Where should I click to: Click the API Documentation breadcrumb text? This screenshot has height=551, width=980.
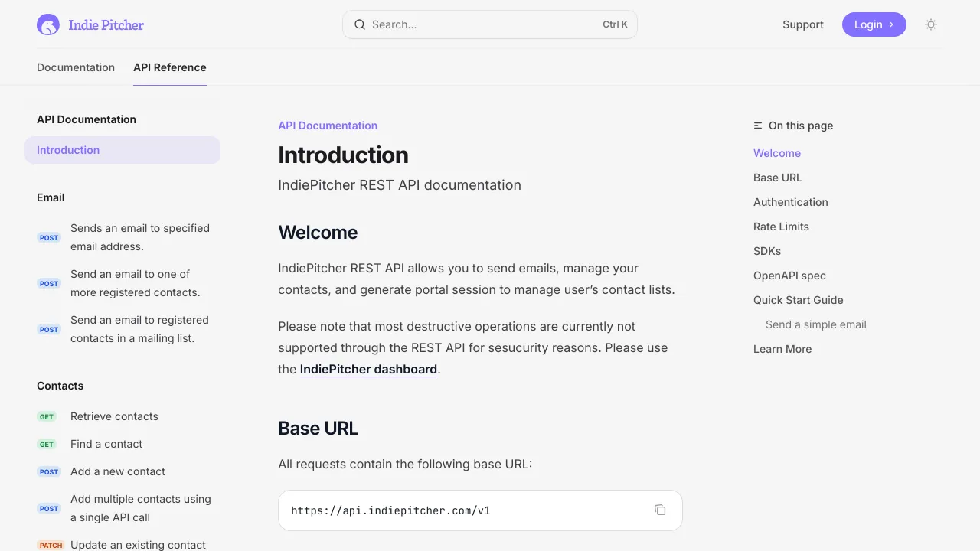coord(328,126)
